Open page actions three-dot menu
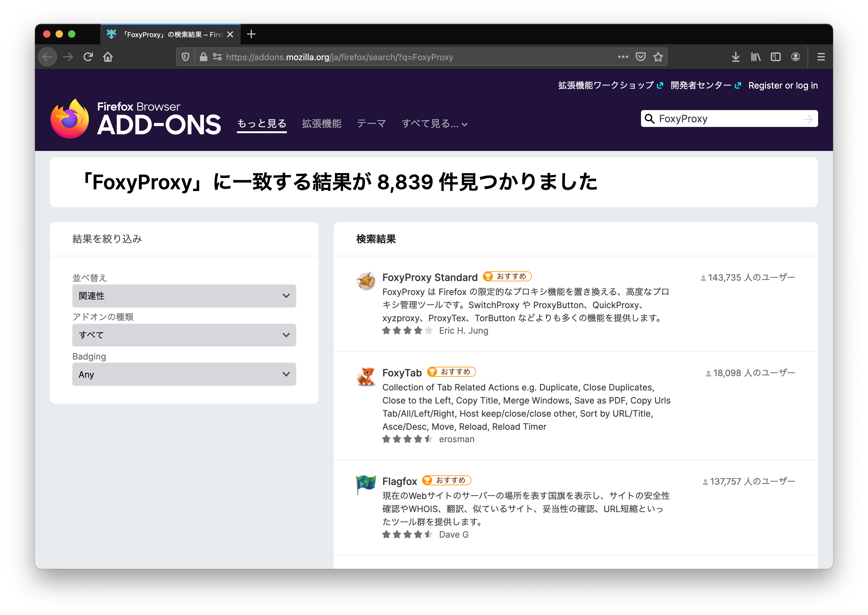 click(x=623, y=57)
